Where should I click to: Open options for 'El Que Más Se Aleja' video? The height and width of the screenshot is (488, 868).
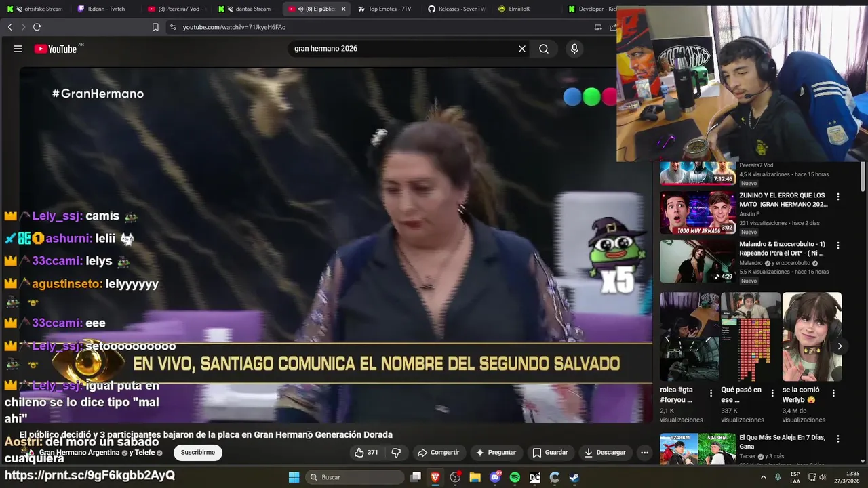point(838,439)
